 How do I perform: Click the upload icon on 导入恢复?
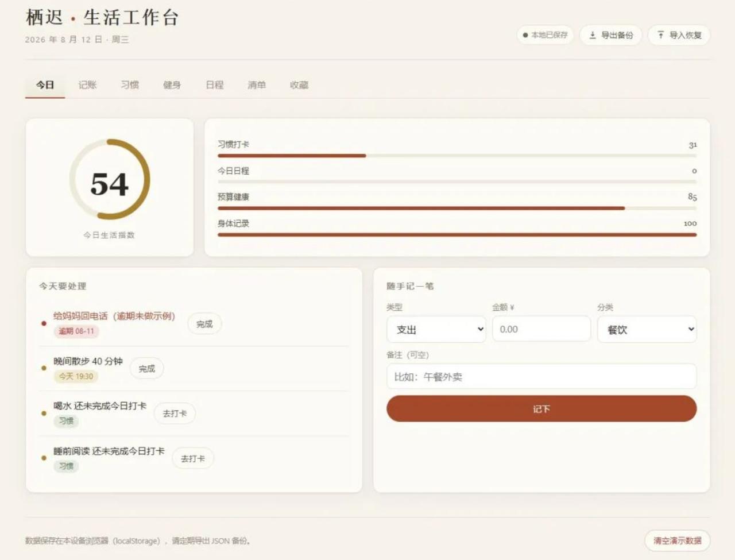tap(661, 35)
